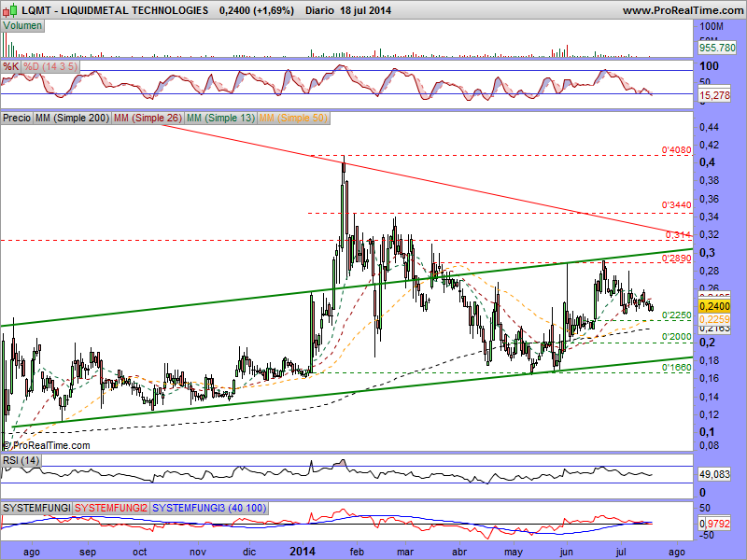Click the sep month marker on time axis
The height and width of the screenshot is (560, 747).
[88, 552]
